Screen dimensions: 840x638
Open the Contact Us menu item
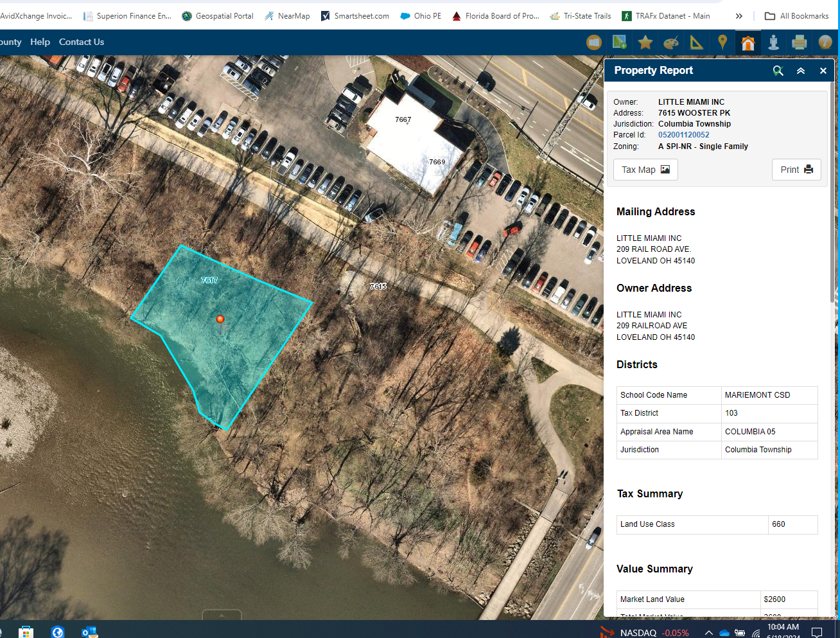[82, 42]
